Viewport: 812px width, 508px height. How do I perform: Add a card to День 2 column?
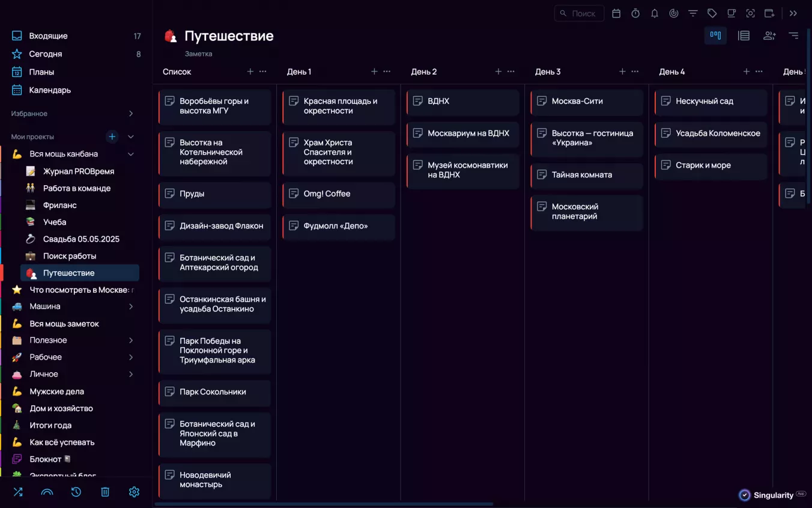[x=498, y=72]
